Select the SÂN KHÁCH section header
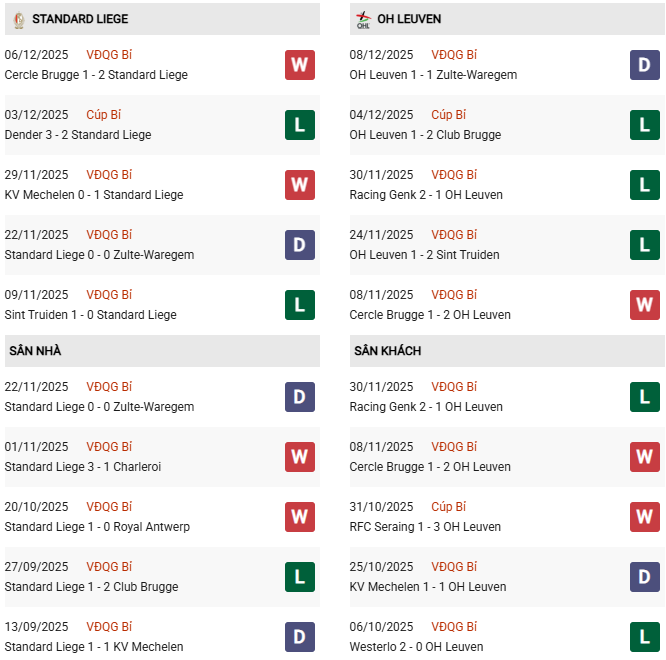This screenshot has width=666, height=660. [387, 351]
